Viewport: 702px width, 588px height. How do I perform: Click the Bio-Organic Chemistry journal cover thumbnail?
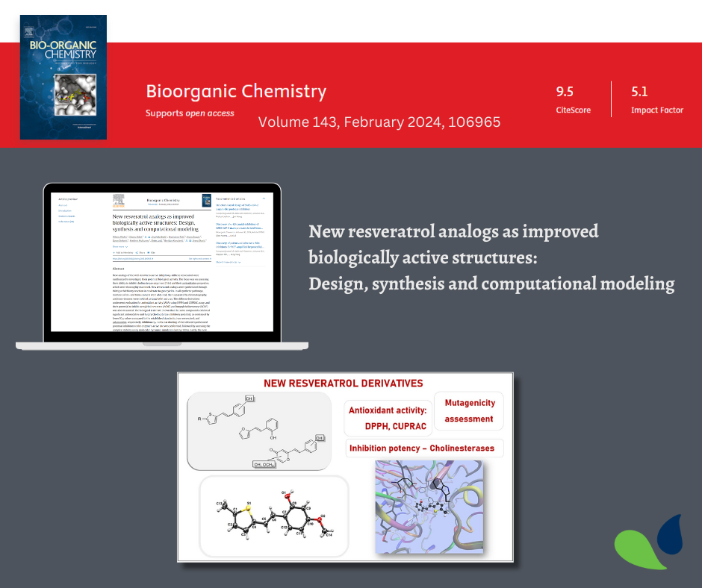point(63,77)
